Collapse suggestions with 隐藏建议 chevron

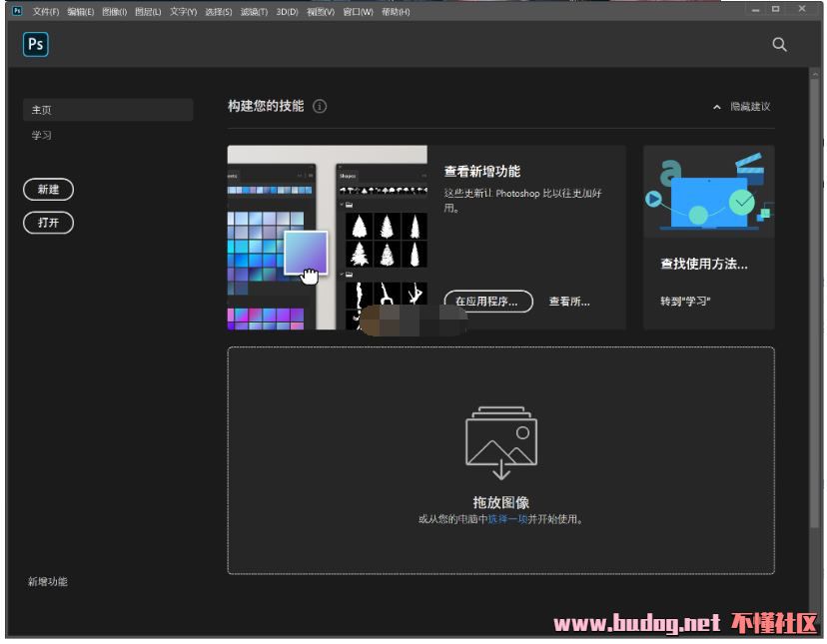pyautogui.click(x=717, y=107)
